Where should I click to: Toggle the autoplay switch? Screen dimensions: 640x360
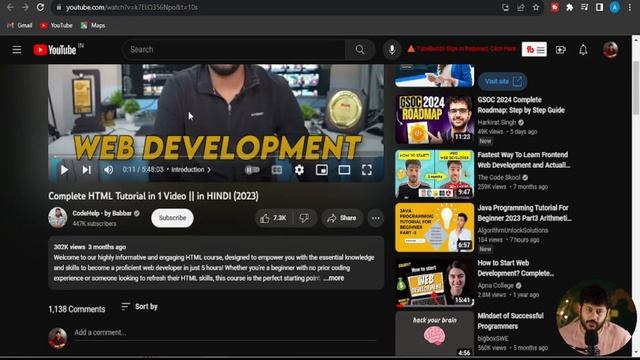(x=252, y=170)
